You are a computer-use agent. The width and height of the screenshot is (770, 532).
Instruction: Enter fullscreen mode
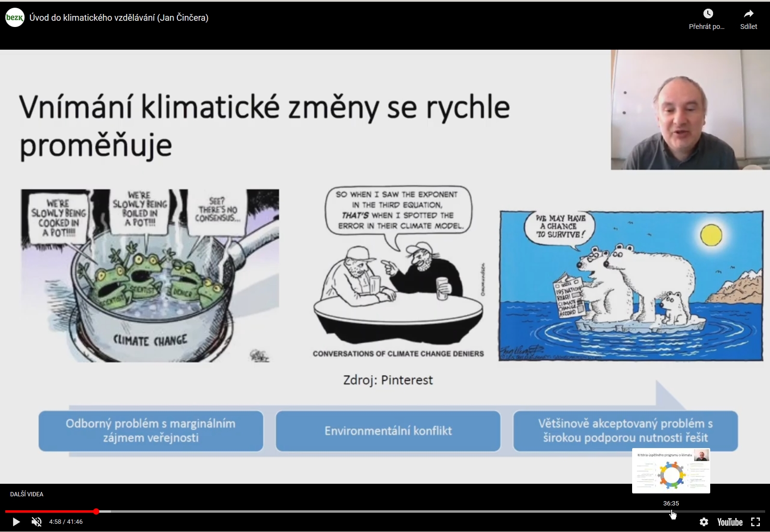(756, 522)
